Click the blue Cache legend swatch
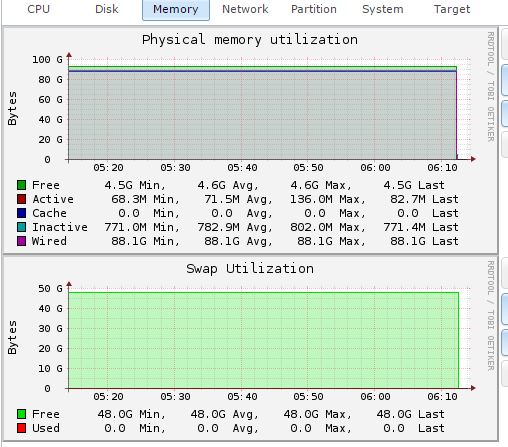The height and width of the screenshot is (447, 508). [21, 213]
